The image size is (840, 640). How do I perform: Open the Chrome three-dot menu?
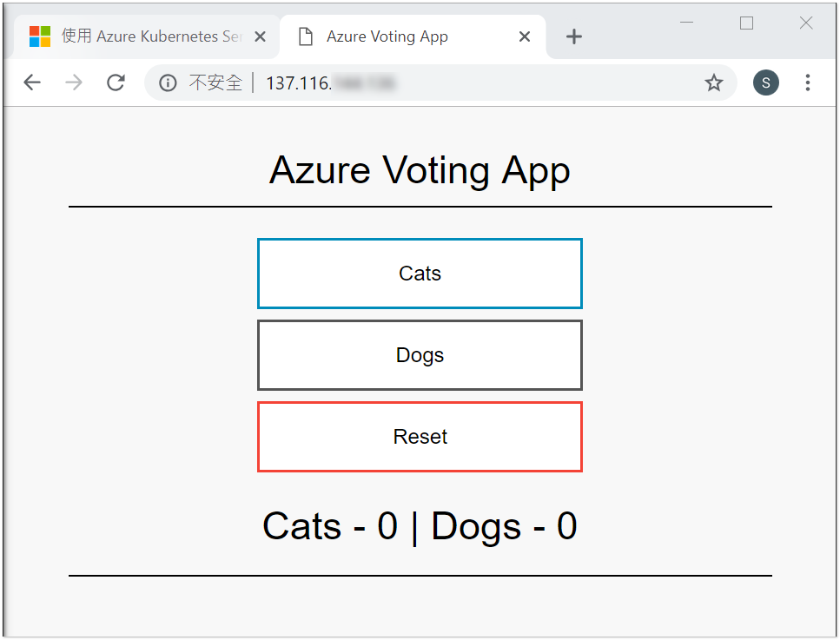[x=808, y=82]
